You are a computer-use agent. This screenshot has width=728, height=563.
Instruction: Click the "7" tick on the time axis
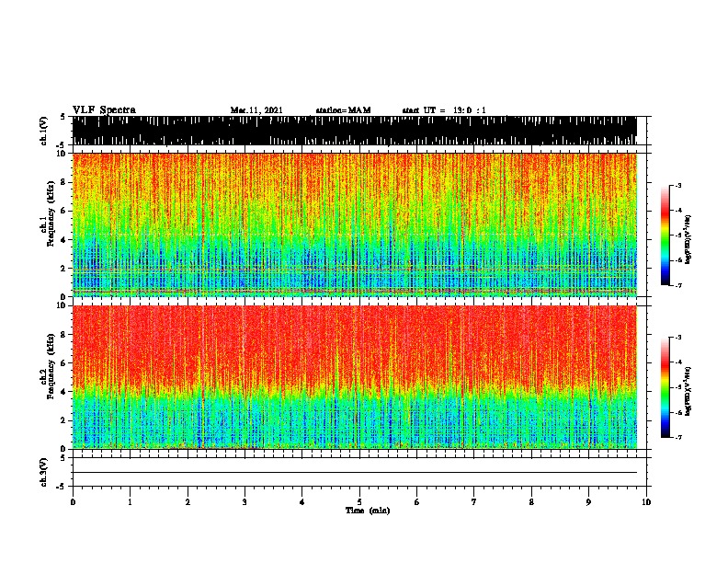click(x=474, y=502)
